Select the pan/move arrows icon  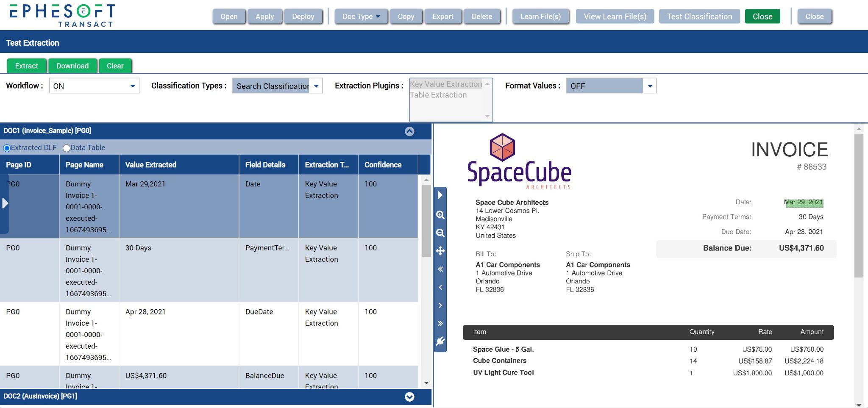coord(440,251)
